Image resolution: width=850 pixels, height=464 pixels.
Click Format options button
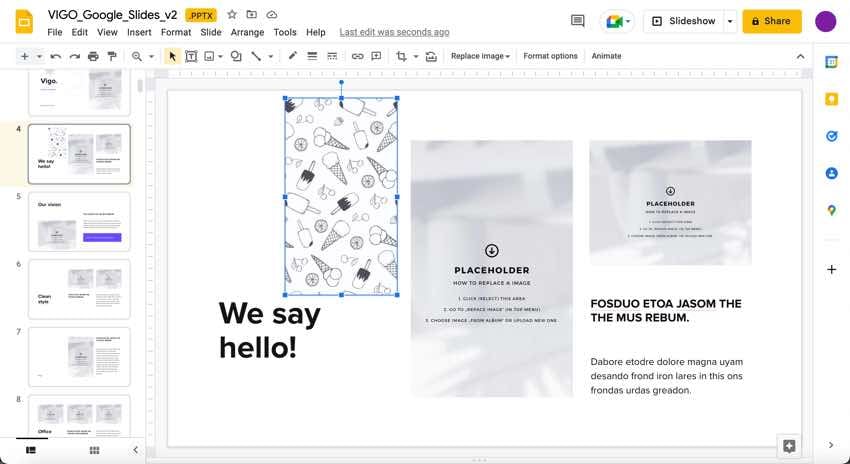550,56
